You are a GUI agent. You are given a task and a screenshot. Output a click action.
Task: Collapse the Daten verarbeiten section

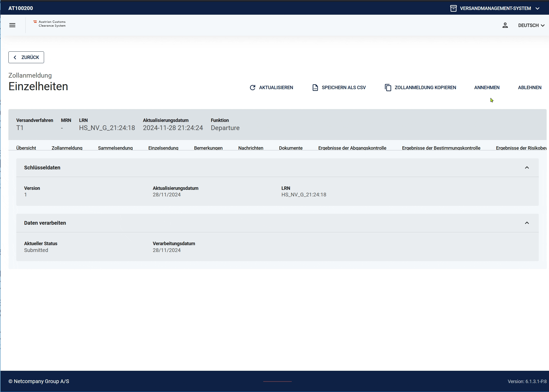pos(527,223)
